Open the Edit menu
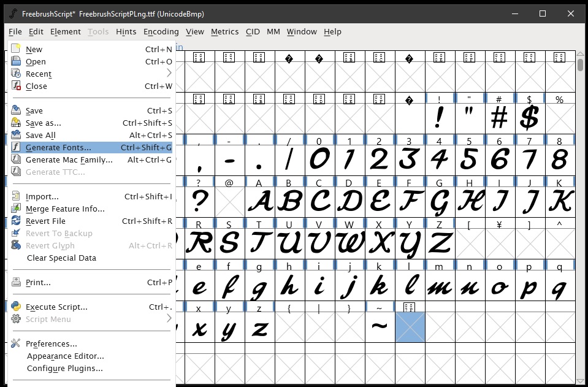The width and height of the screenshot is (588, 387). point(36,32)
